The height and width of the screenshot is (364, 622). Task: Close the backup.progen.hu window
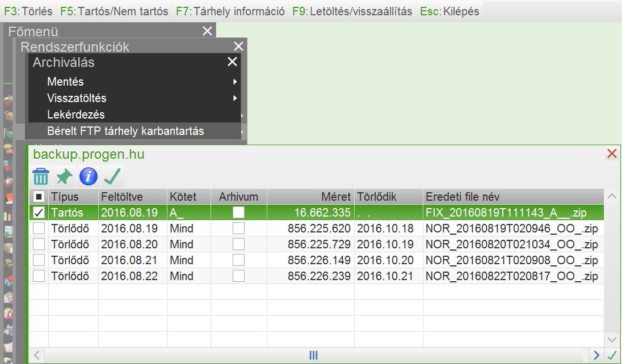612,154
